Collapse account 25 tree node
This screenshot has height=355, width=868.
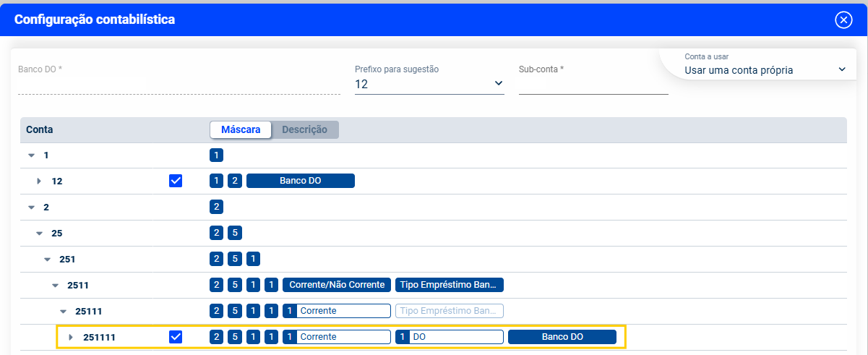pos(39,234)
